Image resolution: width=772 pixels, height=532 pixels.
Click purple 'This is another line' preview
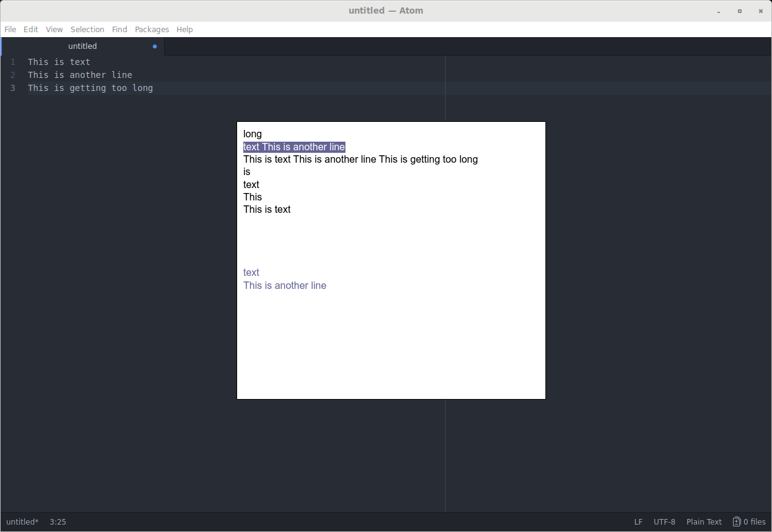coord(285,285)
